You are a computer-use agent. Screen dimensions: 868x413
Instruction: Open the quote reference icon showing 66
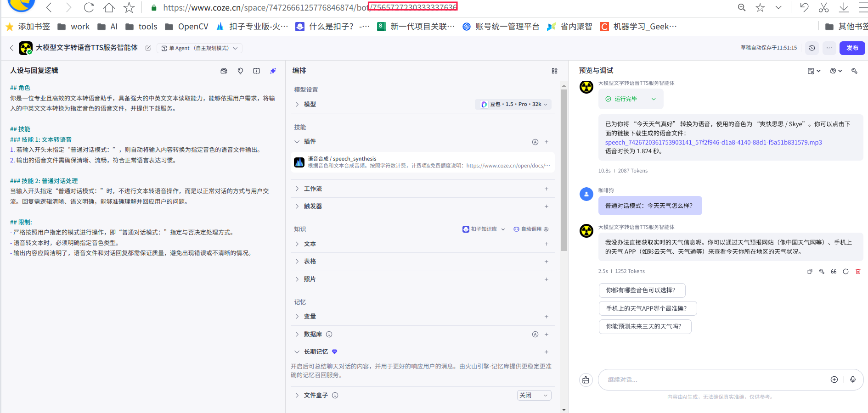[834, 271]
